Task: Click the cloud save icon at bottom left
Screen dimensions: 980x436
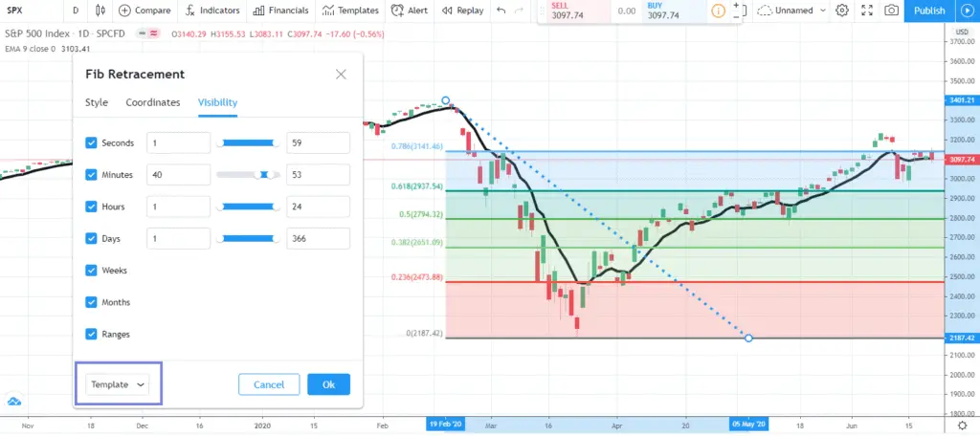Action: click(13, 401)
